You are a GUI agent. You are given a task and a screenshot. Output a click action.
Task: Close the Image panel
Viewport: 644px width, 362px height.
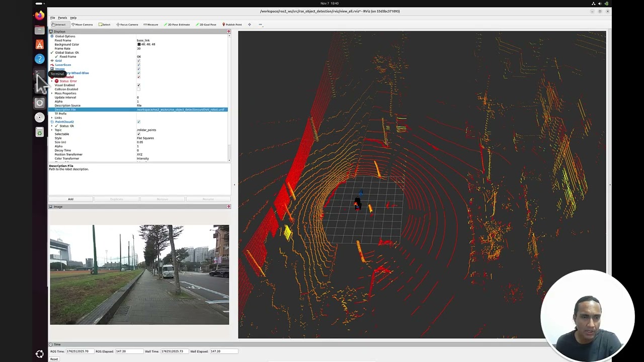pos(228,207)
